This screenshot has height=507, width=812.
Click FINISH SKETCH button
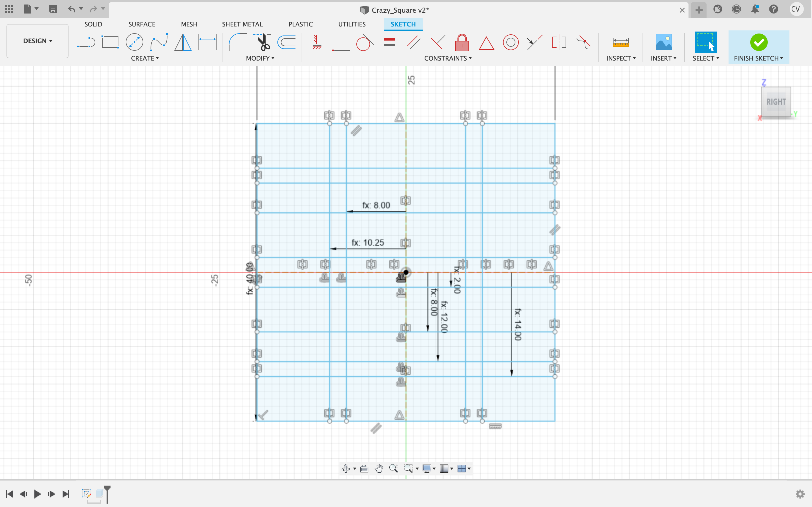coord(759,47)
